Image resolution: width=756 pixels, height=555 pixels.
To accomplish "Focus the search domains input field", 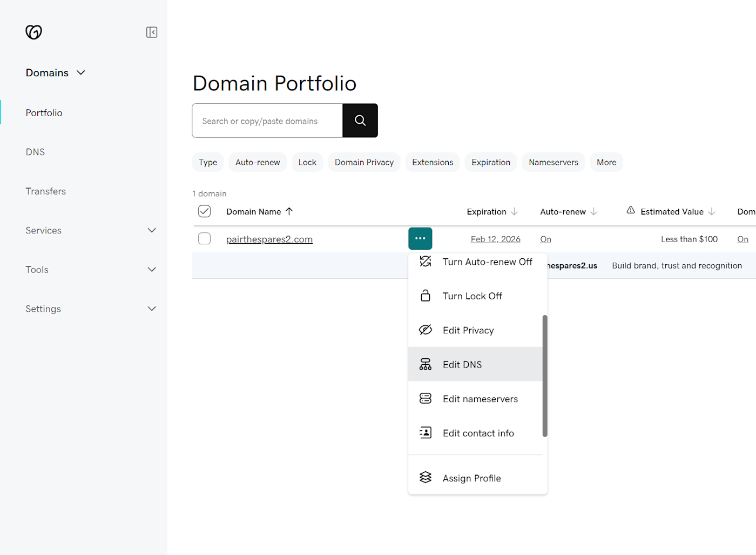I will point(267,121).
